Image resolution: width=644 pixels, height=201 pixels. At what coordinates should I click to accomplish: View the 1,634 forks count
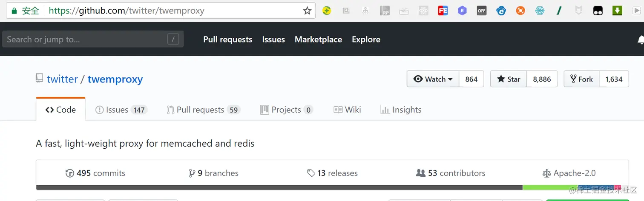[614, 79]
